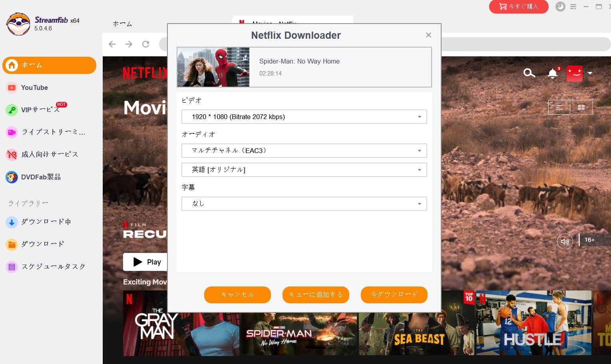This screenshot has height=364, width=611.
Task: Open DVDFab製品 sidebar entry
Action: 40,177
